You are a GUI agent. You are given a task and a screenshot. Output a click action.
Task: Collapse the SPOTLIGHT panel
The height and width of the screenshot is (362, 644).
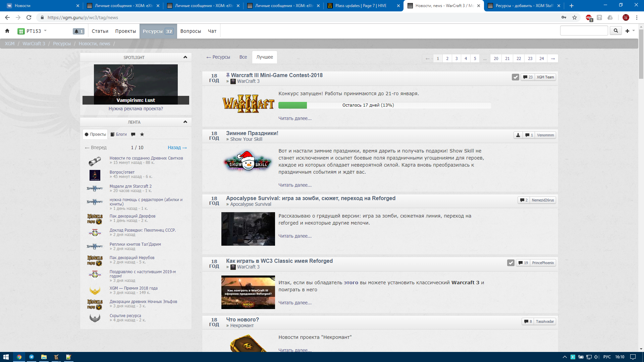pyautogui.click(x=185, y=57)
